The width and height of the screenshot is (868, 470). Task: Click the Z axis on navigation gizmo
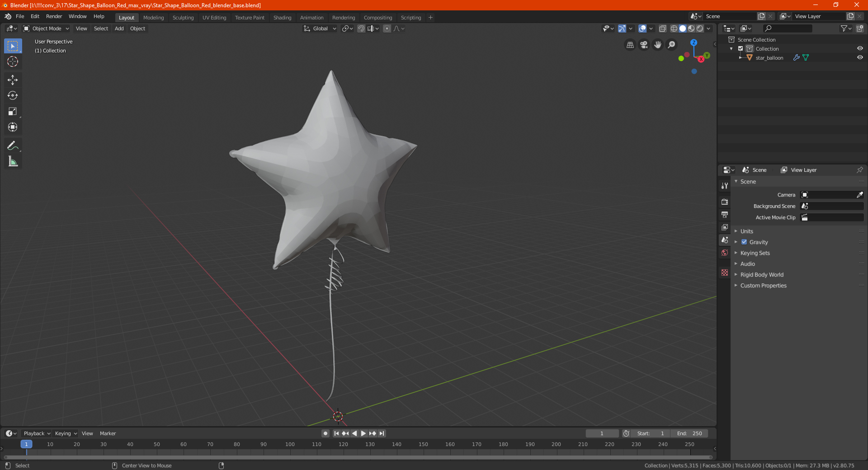[693, 42]
